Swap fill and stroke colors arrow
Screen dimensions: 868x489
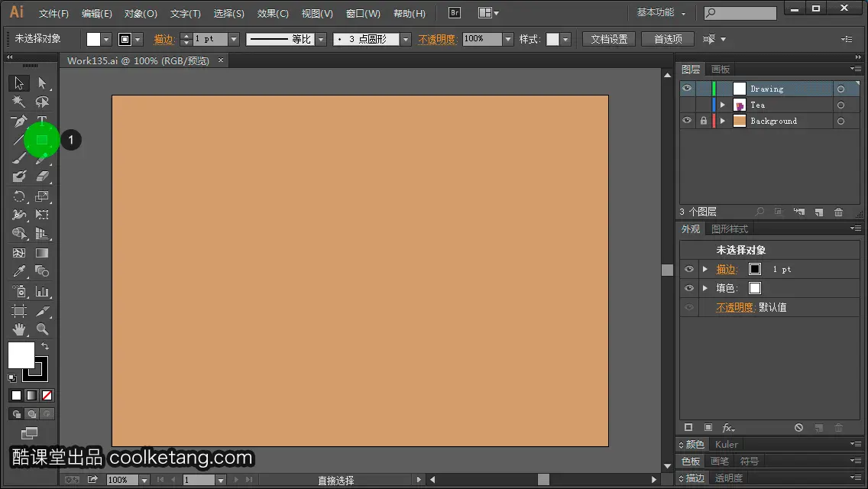point(45,346)
